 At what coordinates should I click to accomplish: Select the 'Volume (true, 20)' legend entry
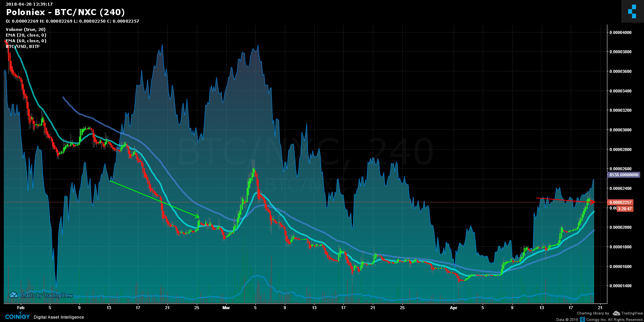click(26, 29)
